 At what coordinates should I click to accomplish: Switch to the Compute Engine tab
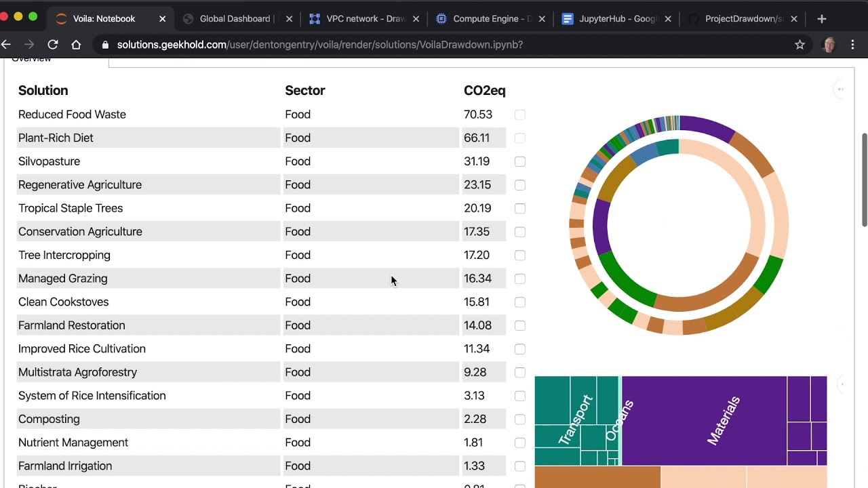click(x=484, y=19)
